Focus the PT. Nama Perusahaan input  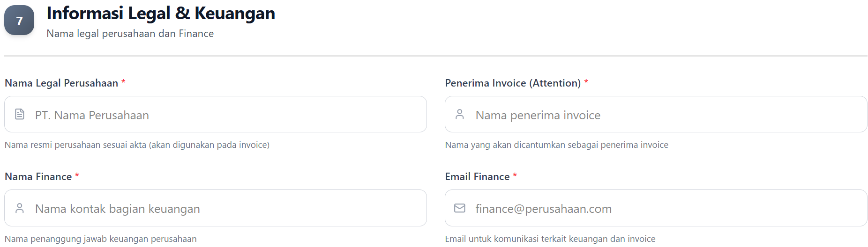coord(225,115)
